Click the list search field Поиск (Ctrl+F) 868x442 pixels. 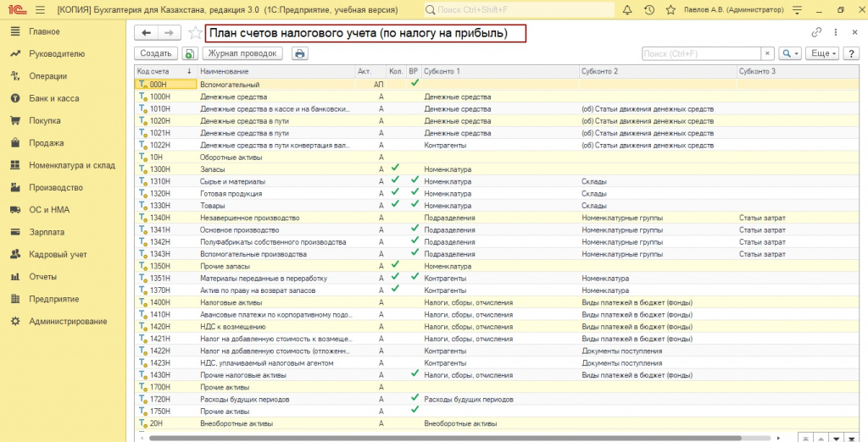pos(701,53)
